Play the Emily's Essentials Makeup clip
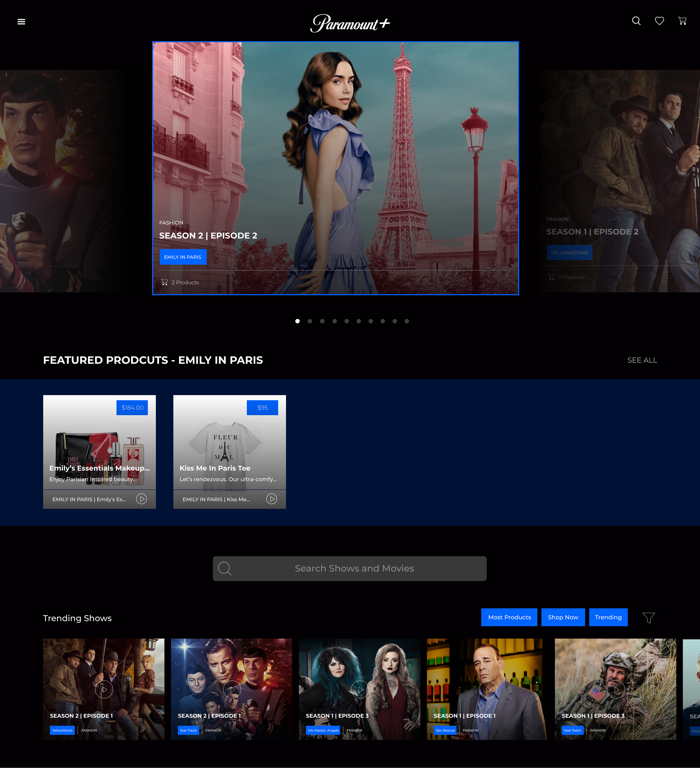700x768 pixels. tap(141, 499)
